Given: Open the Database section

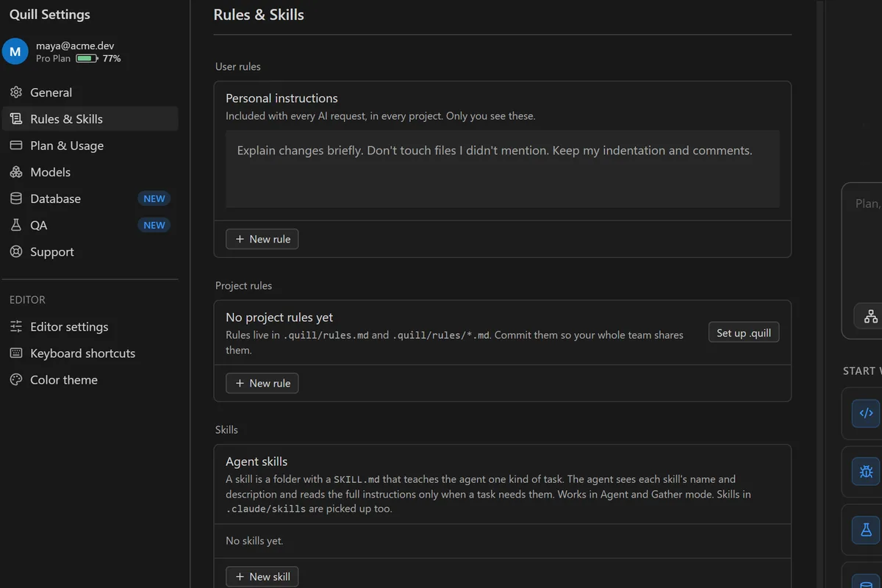Looking at the screenshot, I should point(90,198).
